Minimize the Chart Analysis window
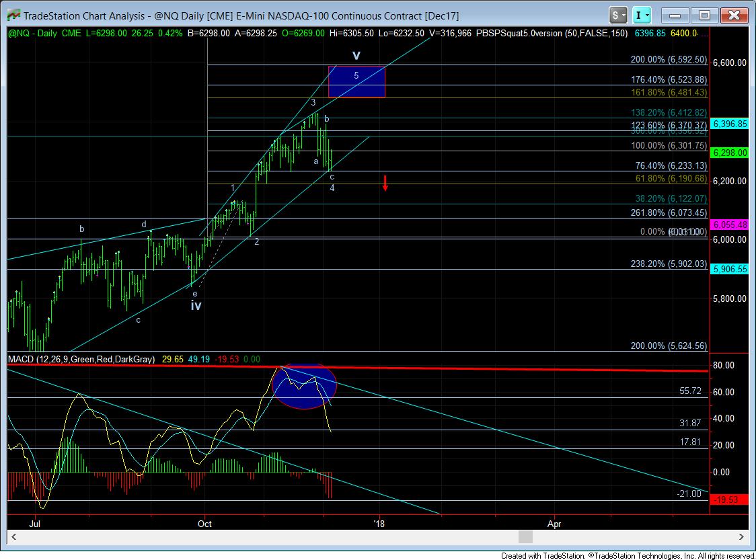The width and height of the screenshot is (756, 560). [675, 15]
